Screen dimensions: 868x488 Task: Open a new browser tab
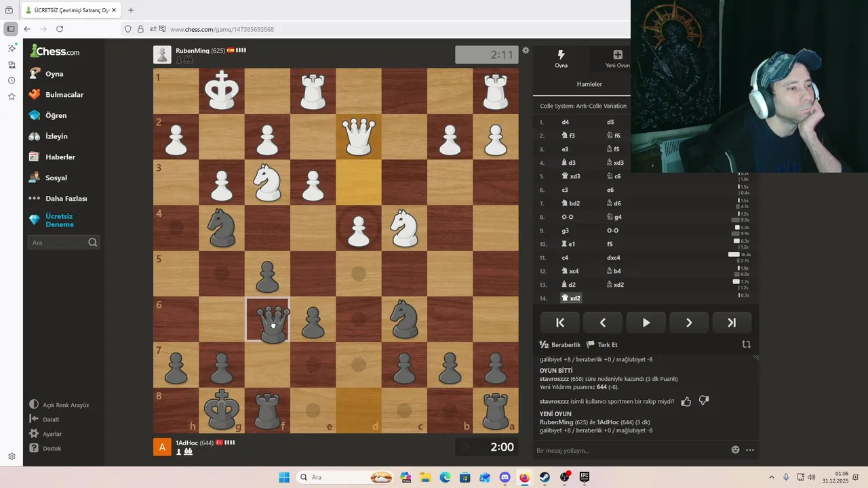131,10
